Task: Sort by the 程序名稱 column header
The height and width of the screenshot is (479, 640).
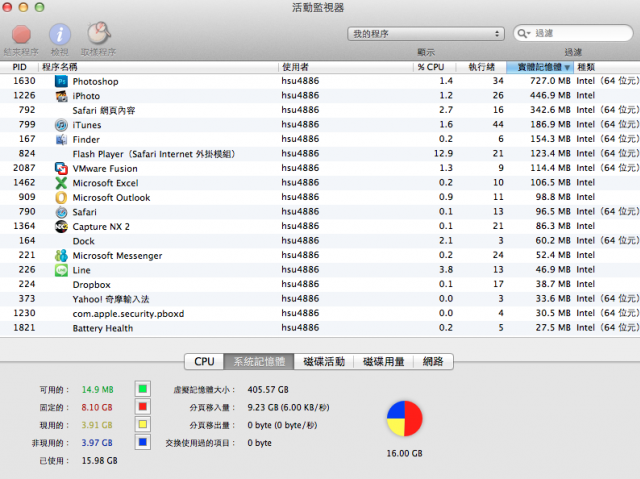Action: (x=158, y=67)
